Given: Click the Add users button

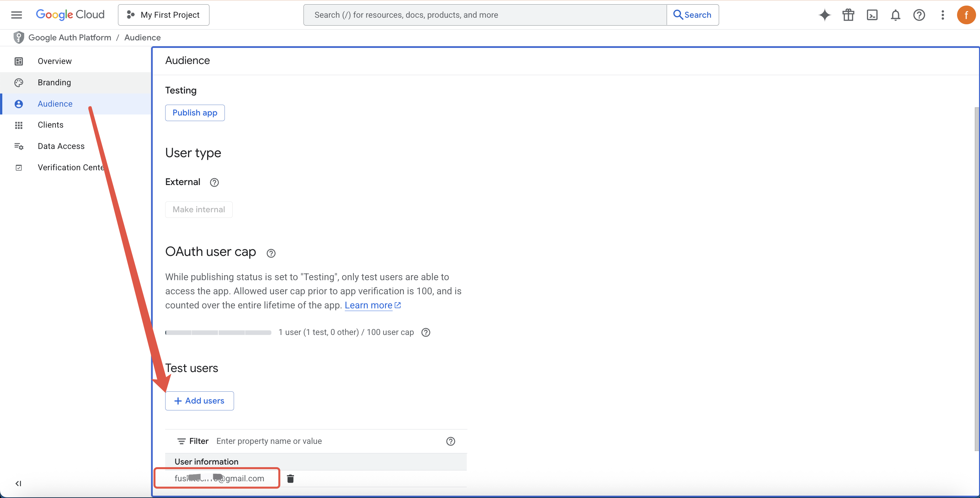Looking at the screenshot, I should pyautogui.click(x=199, y=401).
